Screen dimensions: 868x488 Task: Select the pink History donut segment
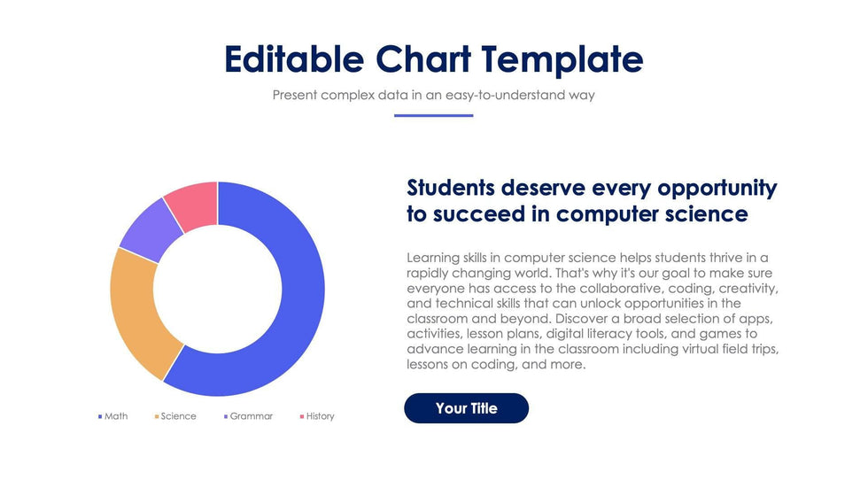coord(195,202)
